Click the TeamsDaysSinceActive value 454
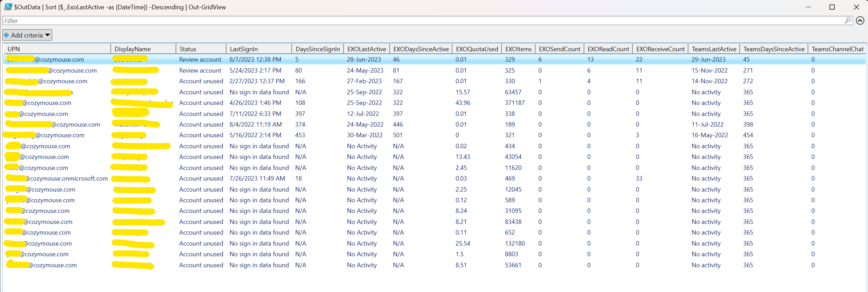The height and width of the screenshot is (292, 868). [748, 135]
